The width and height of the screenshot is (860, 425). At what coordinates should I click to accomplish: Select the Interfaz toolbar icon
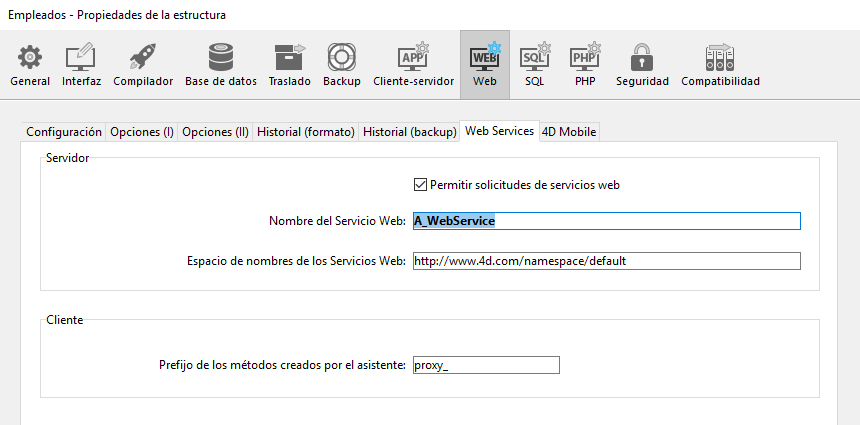click(81, 65)
